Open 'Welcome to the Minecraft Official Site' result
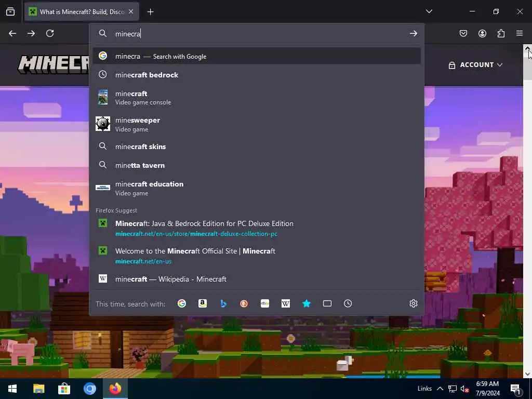 [257, 256]
